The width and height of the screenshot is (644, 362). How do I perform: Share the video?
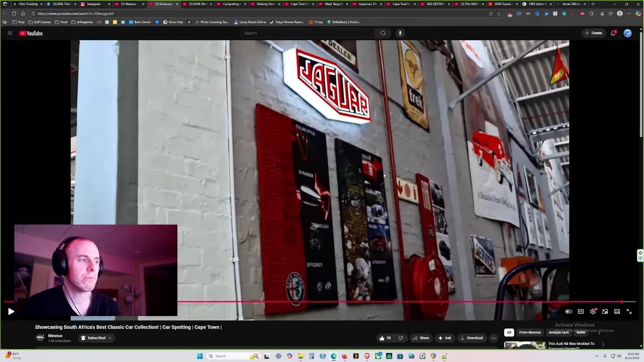[421, 338]
